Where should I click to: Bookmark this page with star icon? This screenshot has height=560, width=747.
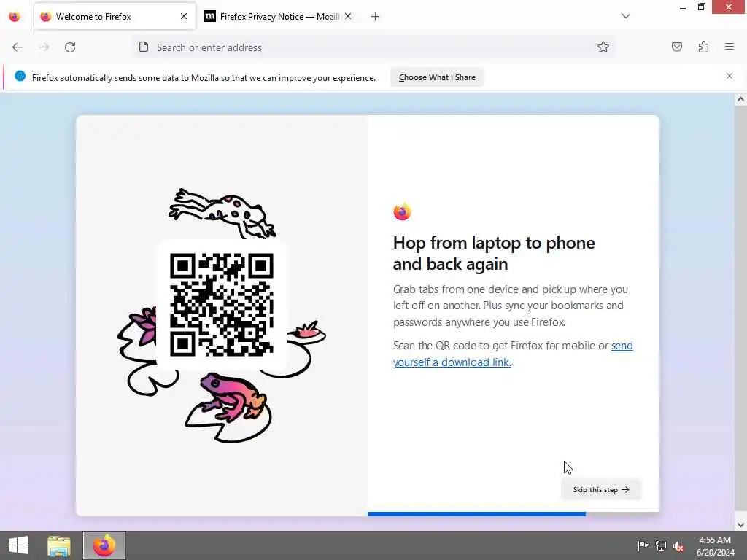click(603, 47)
